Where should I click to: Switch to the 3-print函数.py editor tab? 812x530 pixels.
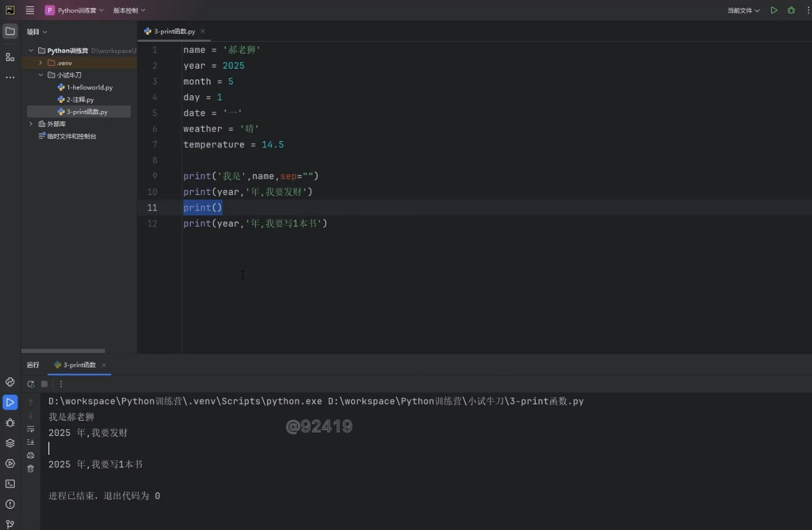[174, 31]
